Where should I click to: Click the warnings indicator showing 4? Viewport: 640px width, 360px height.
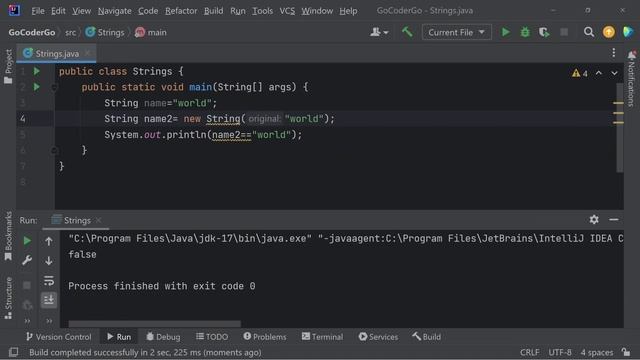tap(580, 73)
